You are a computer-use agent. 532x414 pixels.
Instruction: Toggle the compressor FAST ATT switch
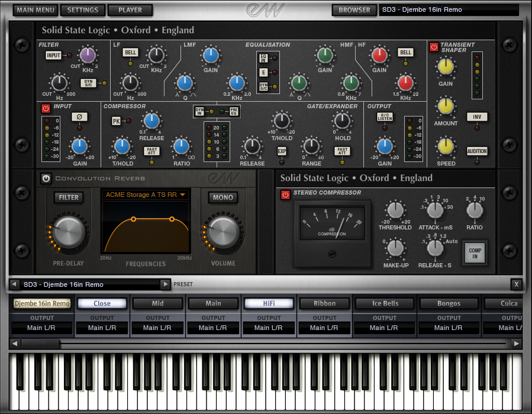(x=151, y=151)
